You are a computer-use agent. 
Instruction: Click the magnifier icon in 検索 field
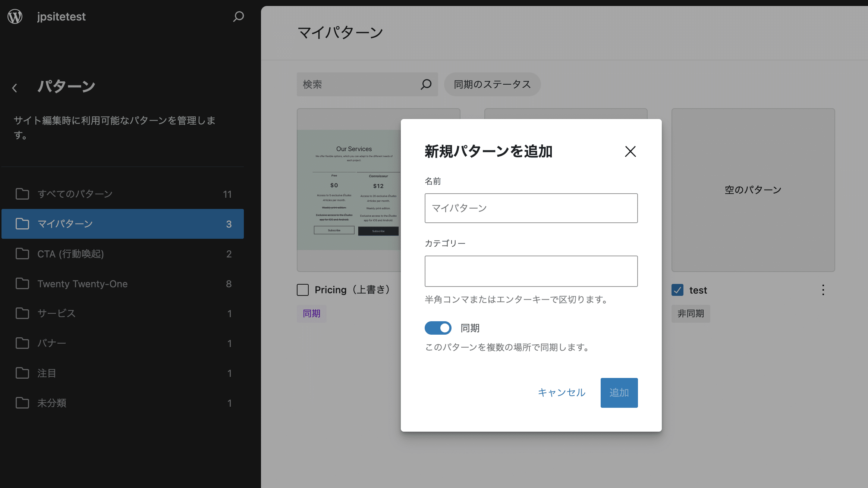click(x=426, y=84)
